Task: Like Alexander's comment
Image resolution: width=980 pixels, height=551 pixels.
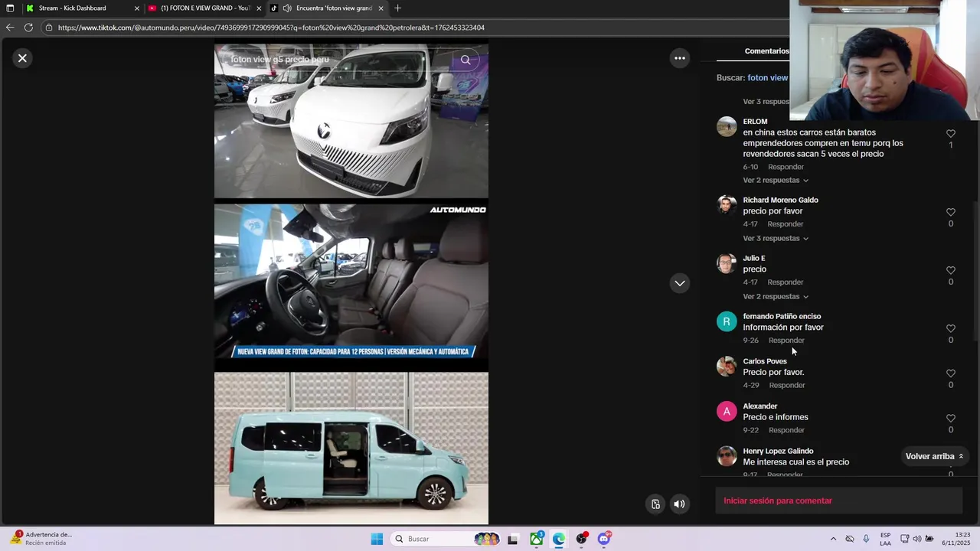Action: [x=951, y=418]
